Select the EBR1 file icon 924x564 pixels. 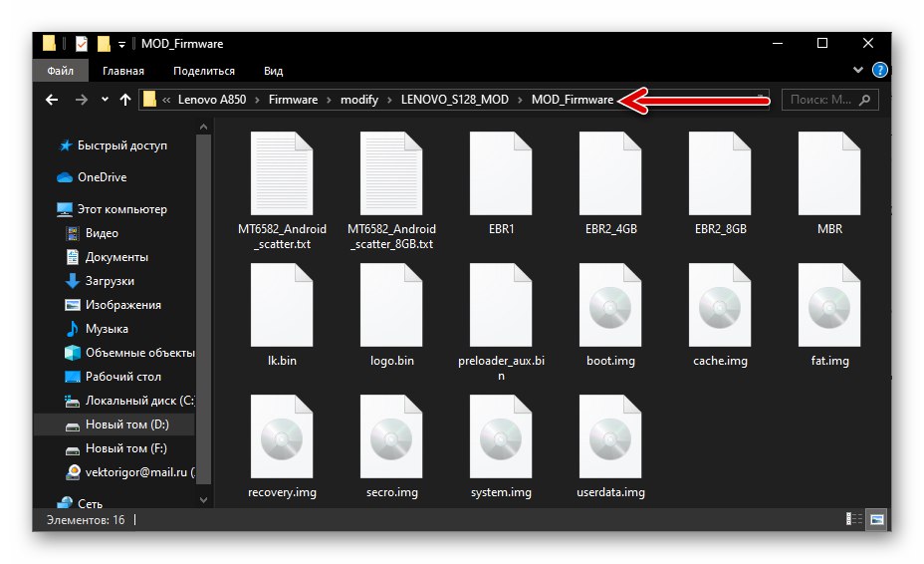[x=501, y=173]
